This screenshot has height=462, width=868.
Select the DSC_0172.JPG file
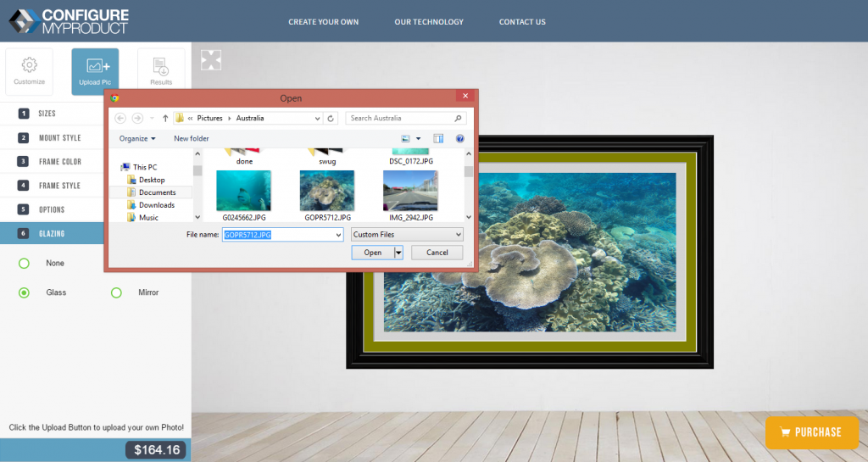(x=411, y=157)
